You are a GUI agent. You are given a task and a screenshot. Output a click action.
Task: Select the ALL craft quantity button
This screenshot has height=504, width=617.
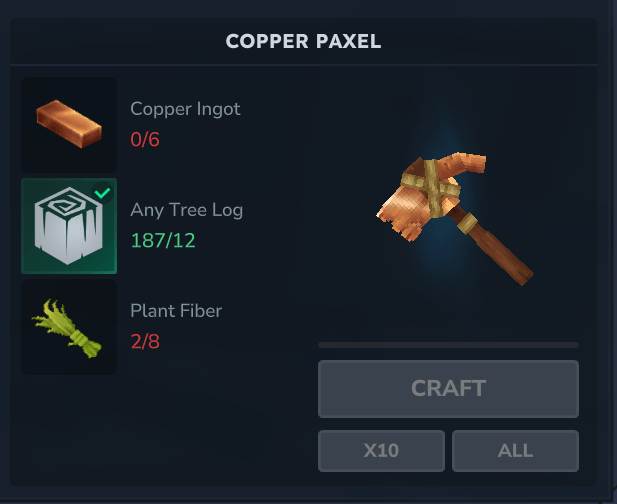click(515, 451)
